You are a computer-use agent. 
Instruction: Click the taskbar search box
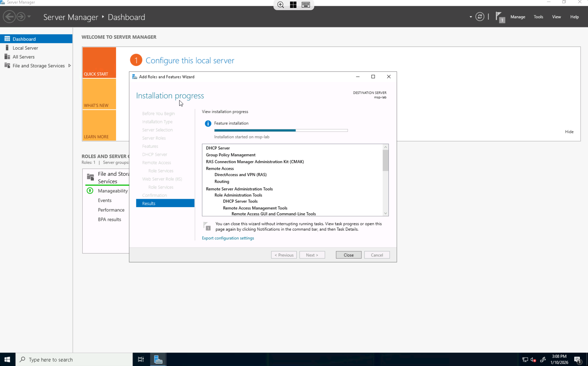(74, 359)
